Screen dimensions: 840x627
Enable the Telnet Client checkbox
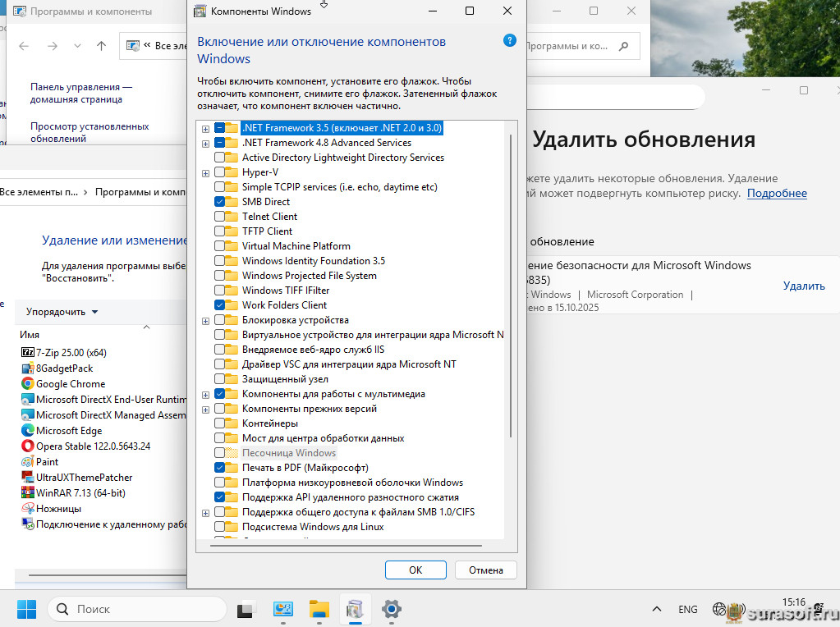pyautogui.click(x=220, y=217)
